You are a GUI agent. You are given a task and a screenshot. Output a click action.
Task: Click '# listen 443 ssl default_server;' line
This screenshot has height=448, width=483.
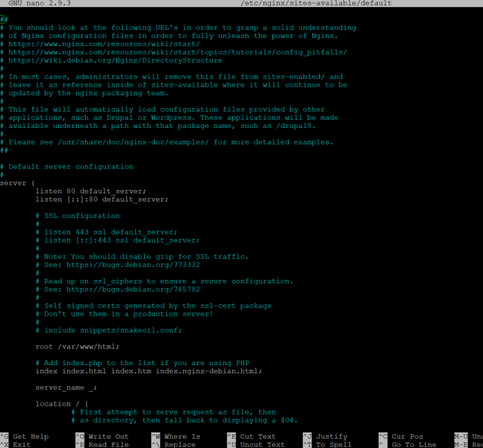click(106, 232)
